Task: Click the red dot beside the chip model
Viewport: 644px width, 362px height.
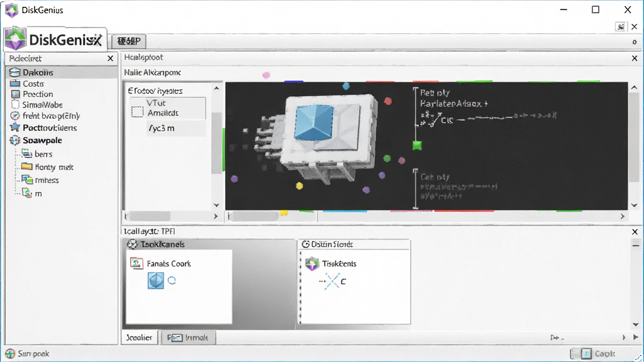Action: click(388, 101)
